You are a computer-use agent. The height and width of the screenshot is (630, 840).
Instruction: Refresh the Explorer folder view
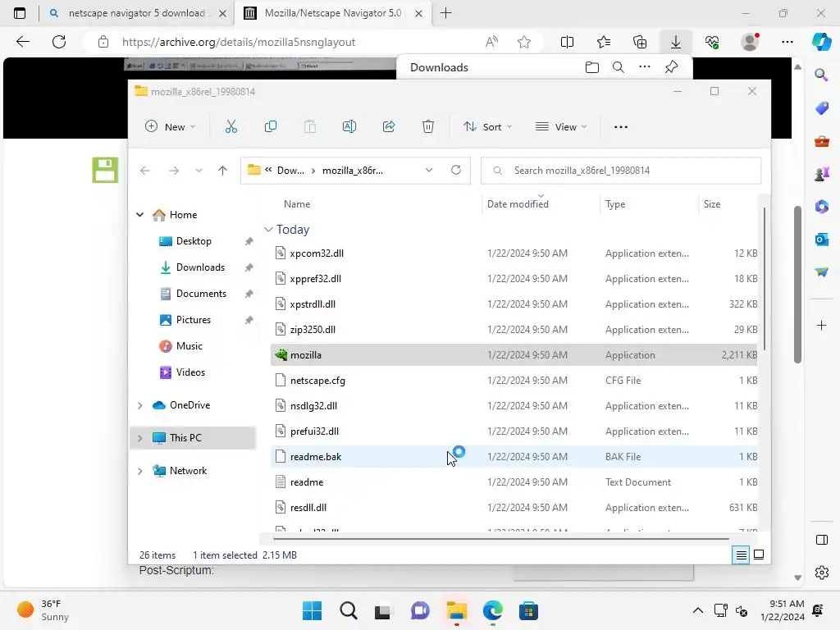click(456, 170)
